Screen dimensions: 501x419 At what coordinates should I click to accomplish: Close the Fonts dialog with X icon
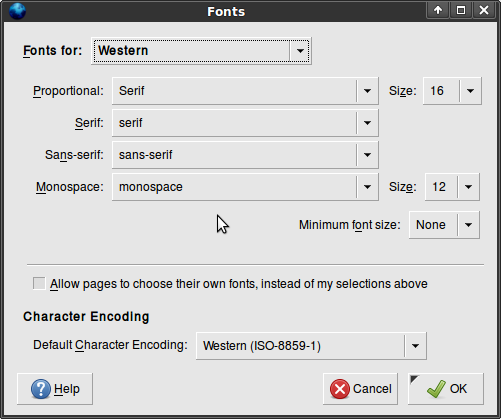click(484, 10)
